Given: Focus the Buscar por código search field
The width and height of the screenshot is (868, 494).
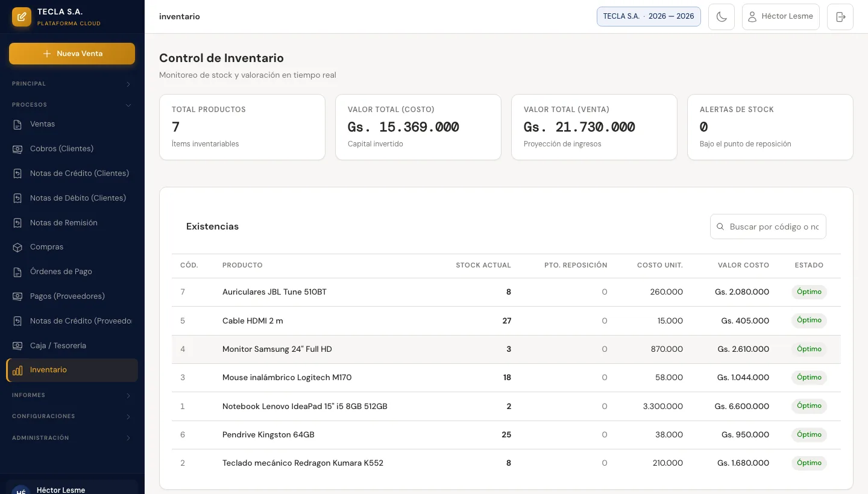Looking at the screenshot, I should (x=768, y=227).
